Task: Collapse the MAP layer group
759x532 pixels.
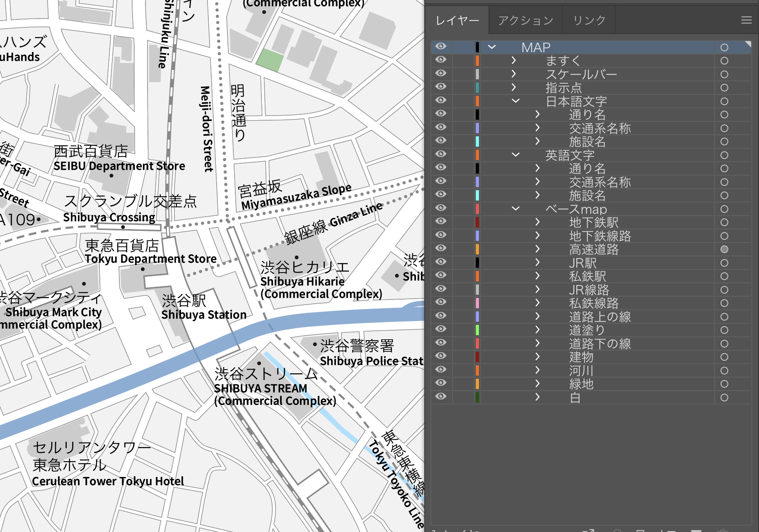Action: tap(492, 47)
